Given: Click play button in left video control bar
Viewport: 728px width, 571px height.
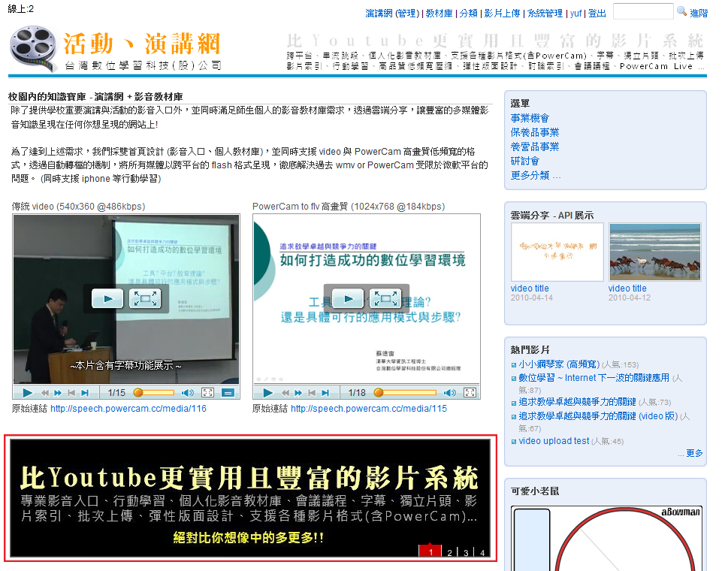Looking at the screenshot, I should click(27, 392).
